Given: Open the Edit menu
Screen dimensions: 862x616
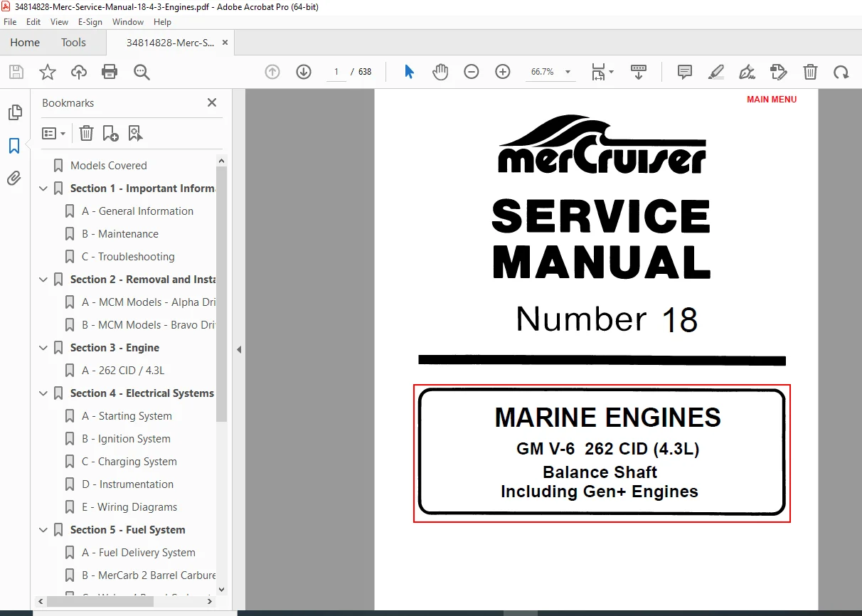Looking at the screenshot, I should (x=33, y=22).
